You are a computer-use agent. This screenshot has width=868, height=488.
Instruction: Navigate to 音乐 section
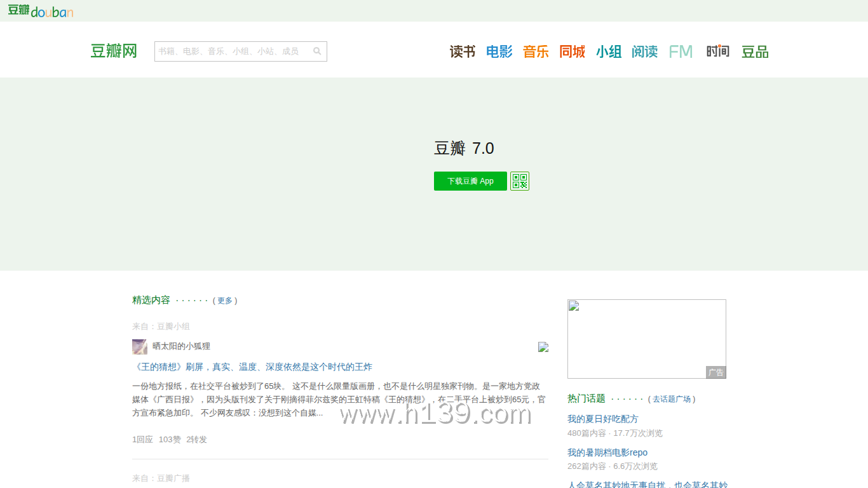coord(536,51)
